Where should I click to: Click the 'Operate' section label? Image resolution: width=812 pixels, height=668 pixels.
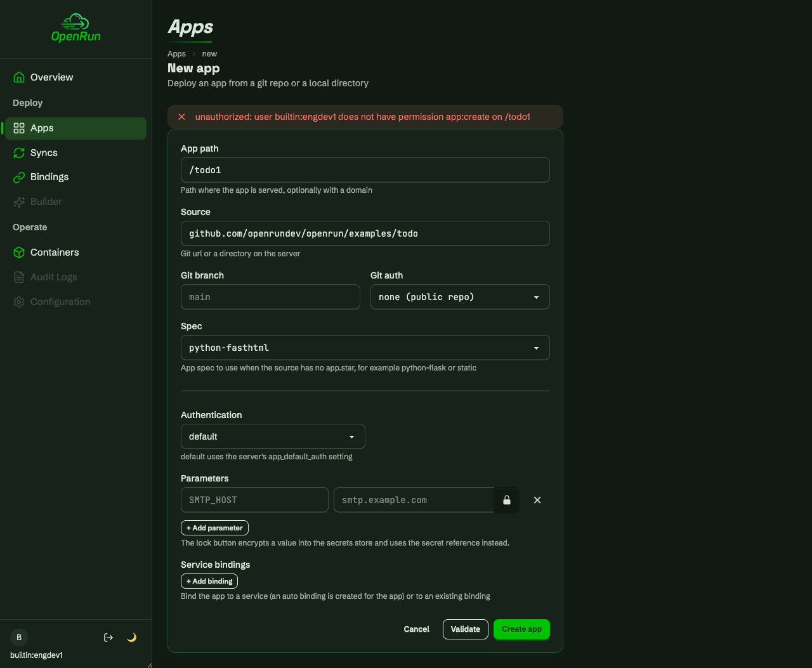click(30, 227)
